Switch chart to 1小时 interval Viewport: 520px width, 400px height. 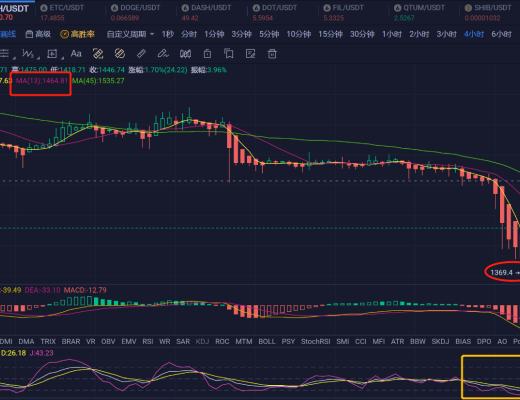(x=392, y=34)
